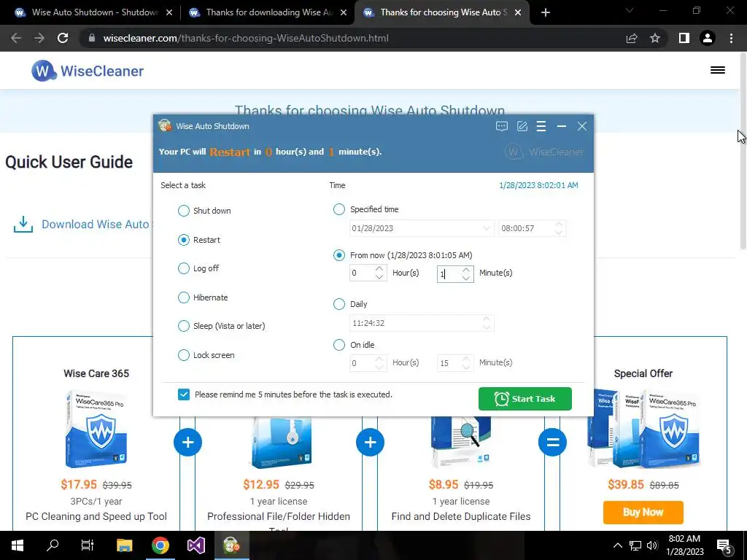This screenshot has width=747, height=560.
Task: Choose the On idle radio button
Action: (338, 345)
